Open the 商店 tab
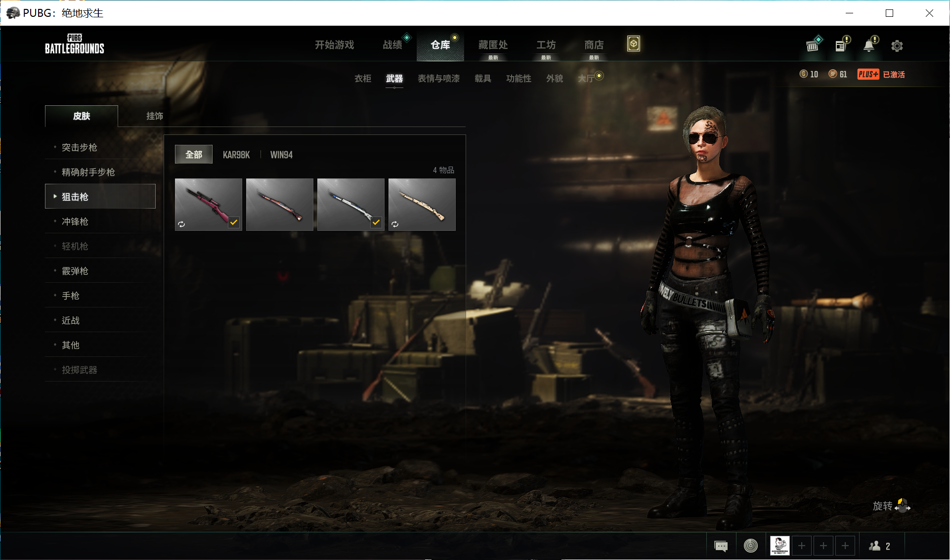This screenshot has width=950, height=560. click(594, 45)
